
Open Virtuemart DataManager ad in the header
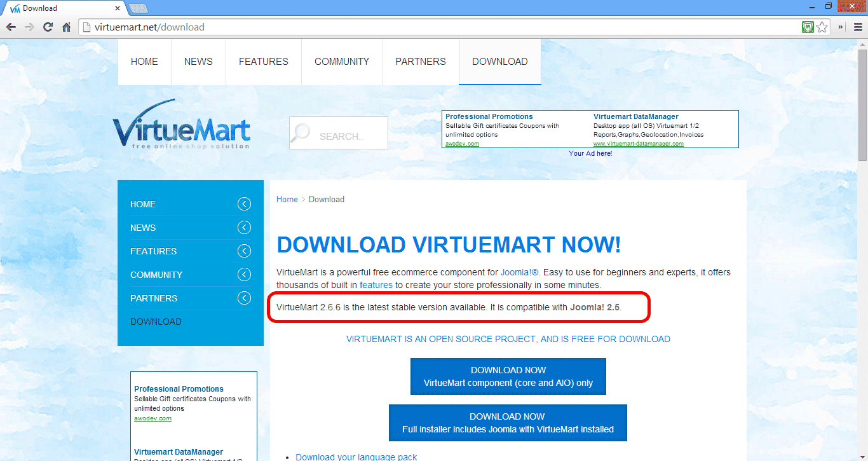pyautogui.click(x=636, y=116)
